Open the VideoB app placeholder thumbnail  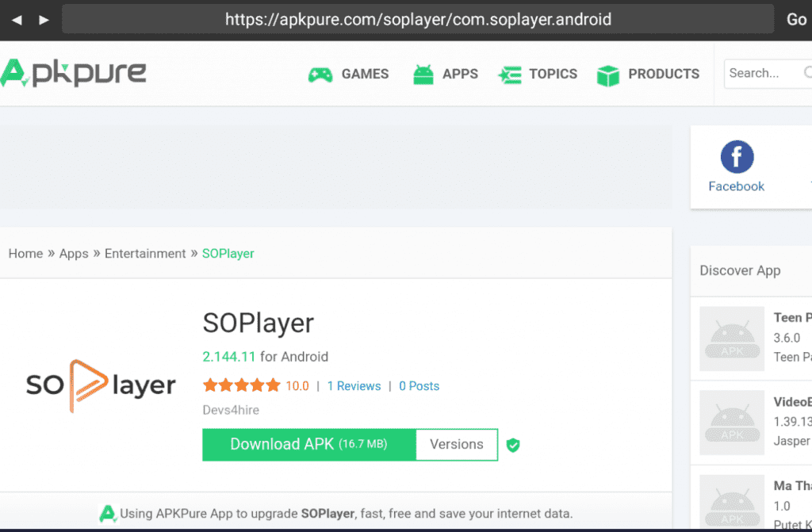(732, 423)
